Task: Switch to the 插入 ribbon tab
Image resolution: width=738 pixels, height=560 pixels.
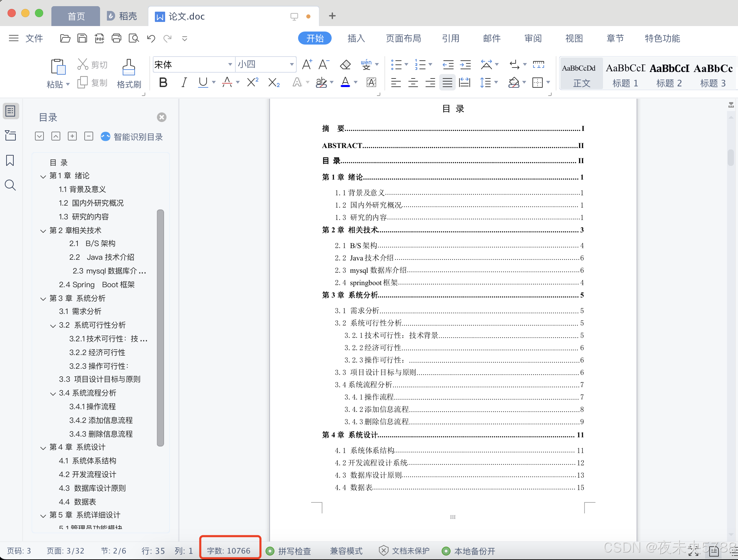Action: click(356, 38)
